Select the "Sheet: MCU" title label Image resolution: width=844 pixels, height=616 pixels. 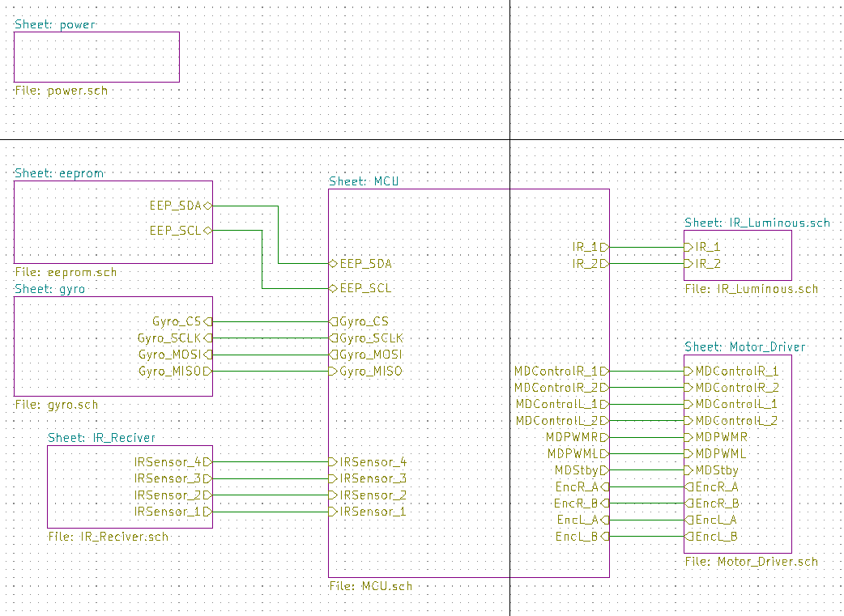click(364, 181)
